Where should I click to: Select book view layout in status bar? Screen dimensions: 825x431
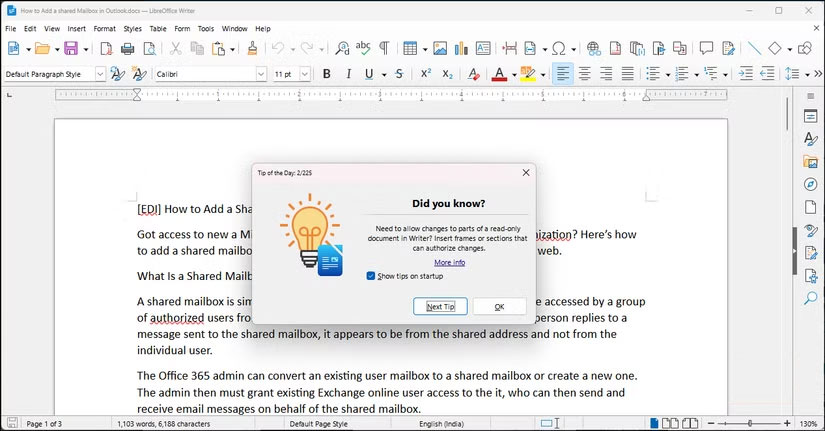[691, 424]
